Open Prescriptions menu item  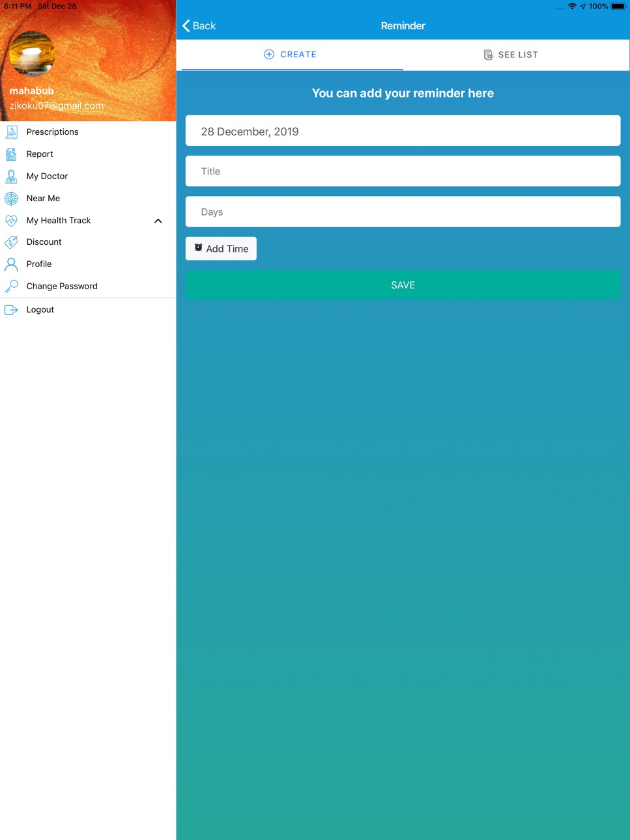tap(88, 132)
